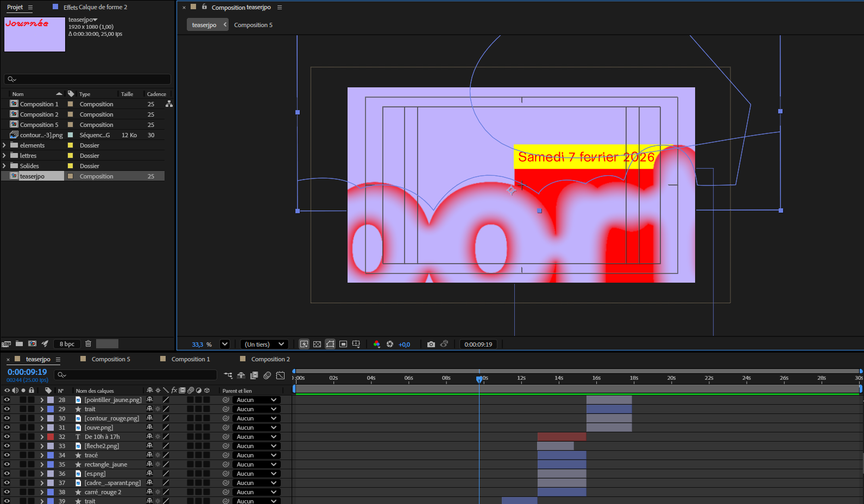This screenshot has height=504, width=864.
Task: Click Interpret Footage icon in Project panel
Action: tap(7, 343)
